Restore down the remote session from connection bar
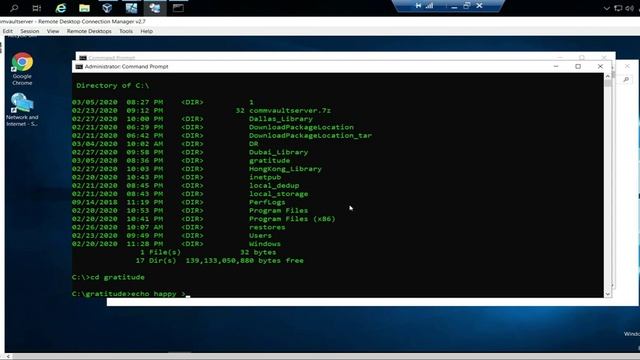640x360 pixels. click(467, 6)
